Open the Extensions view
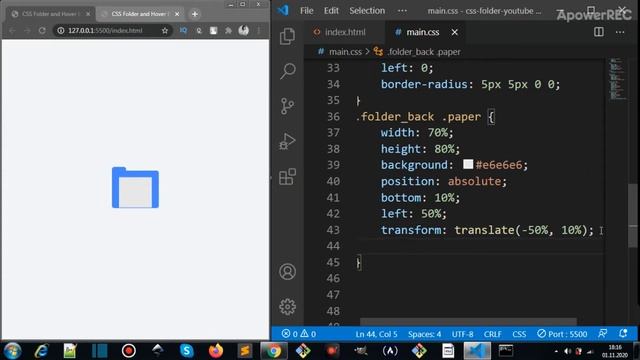640x360 pixels. pyautogui.click(x=287, y=177)
